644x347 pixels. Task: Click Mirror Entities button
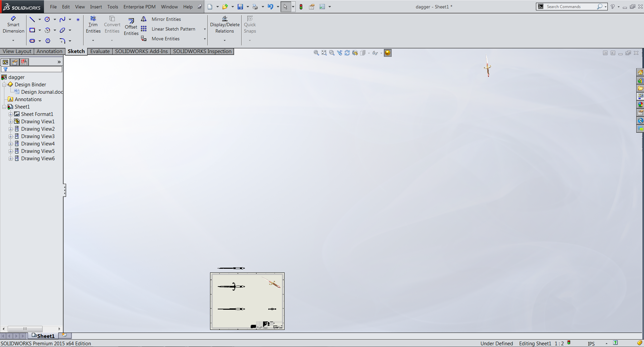pyautogui.click(x=161, y=19)
